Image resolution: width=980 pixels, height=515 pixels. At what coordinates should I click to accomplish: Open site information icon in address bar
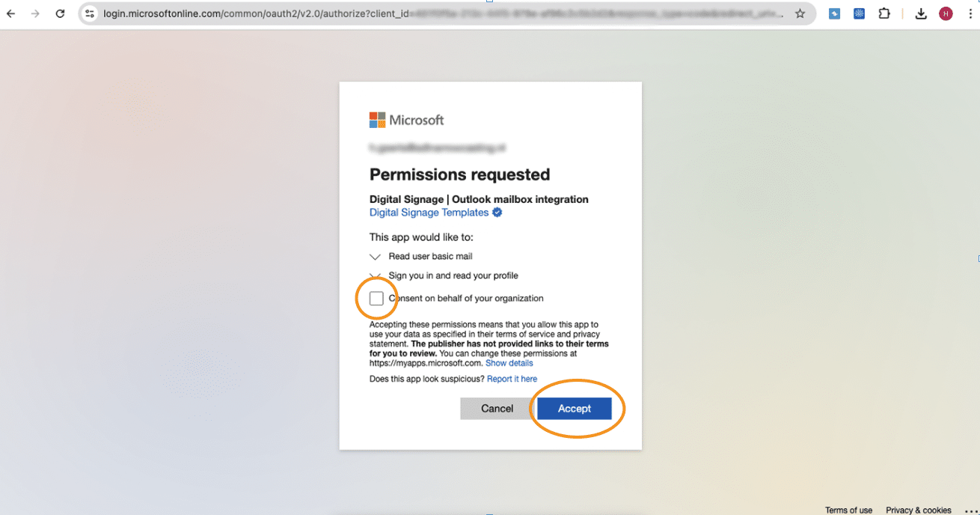click(90, 13)
